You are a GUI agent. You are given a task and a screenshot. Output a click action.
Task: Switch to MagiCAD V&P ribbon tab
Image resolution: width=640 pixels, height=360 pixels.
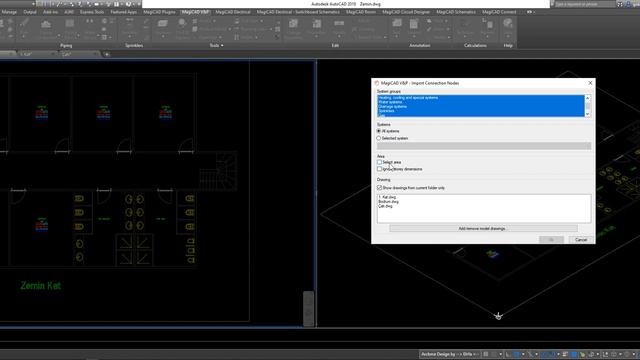196,12
